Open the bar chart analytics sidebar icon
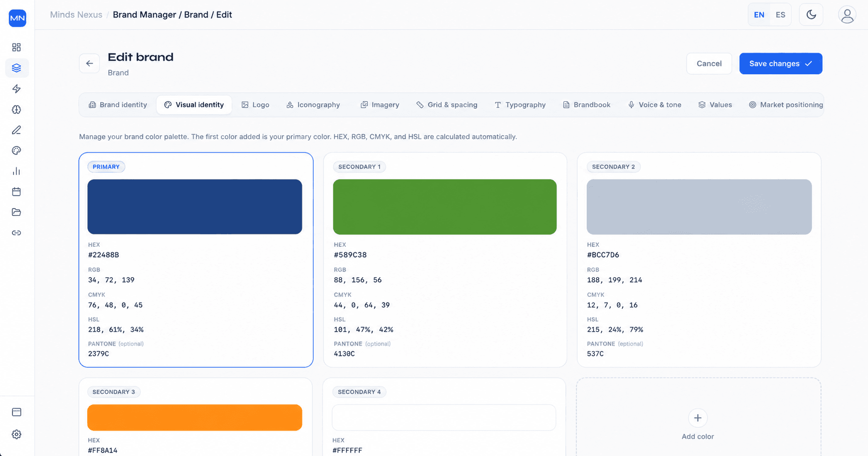Image resolution: width=868 pixels, height=456 pixels. 17,171
